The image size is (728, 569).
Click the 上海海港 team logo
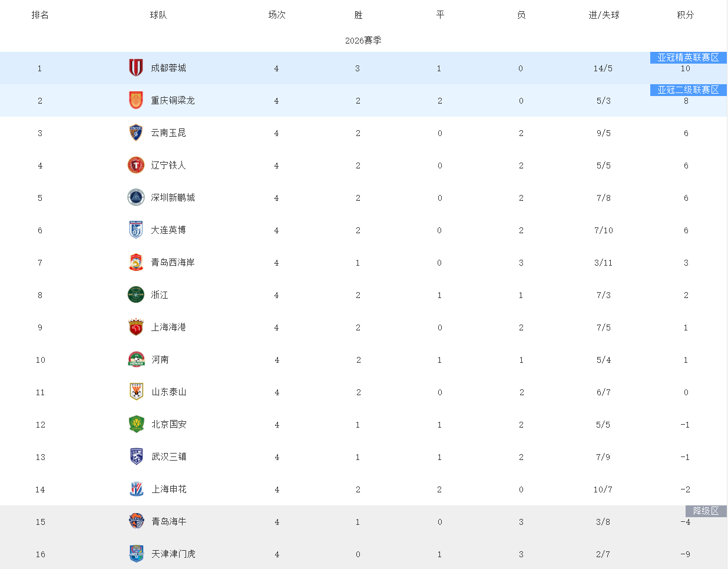tap(136, 327)
